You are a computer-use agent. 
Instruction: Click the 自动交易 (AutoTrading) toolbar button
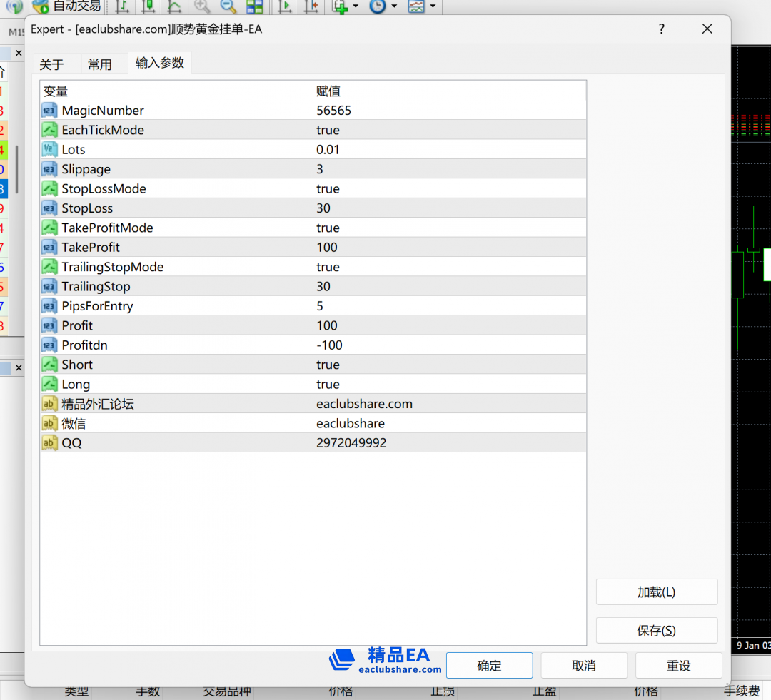[x=67, y=6]
